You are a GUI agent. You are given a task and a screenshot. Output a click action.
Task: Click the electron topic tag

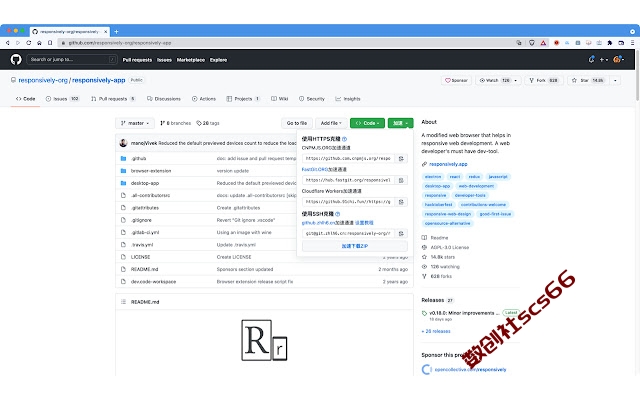coord(433,177)
